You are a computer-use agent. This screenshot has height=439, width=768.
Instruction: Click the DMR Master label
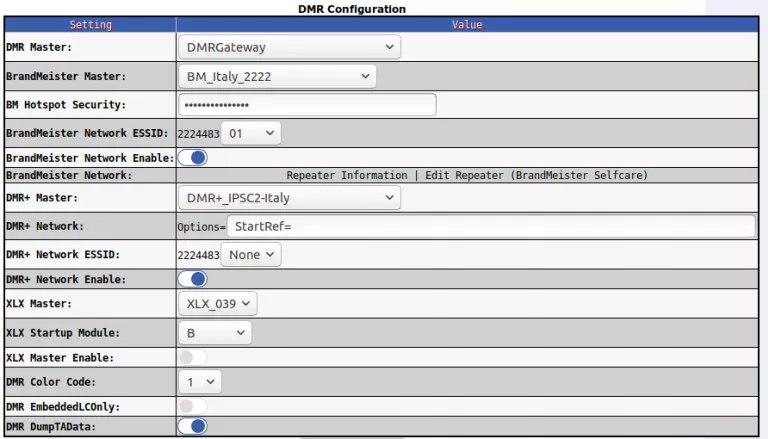tap(39, 47)
